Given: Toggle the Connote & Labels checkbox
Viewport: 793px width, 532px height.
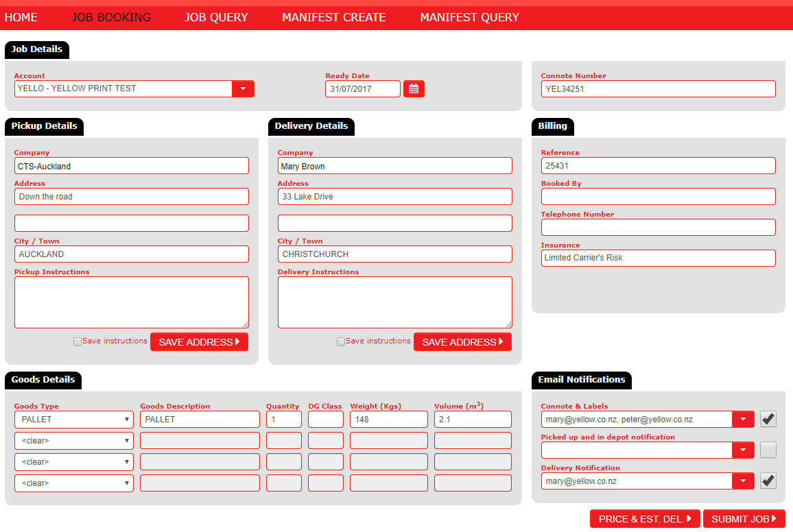Looking at the screenshot, I should pos(768,420).
